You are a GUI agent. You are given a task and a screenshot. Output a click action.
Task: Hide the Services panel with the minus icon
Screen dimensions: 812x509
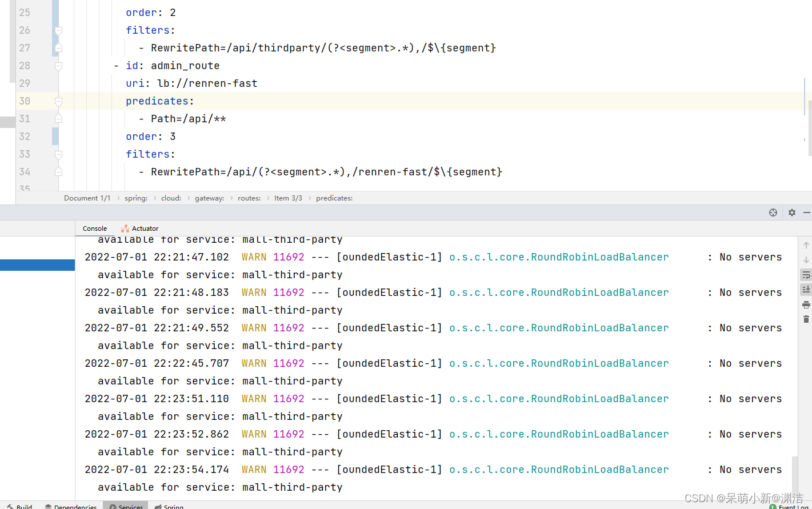point(807,213)
